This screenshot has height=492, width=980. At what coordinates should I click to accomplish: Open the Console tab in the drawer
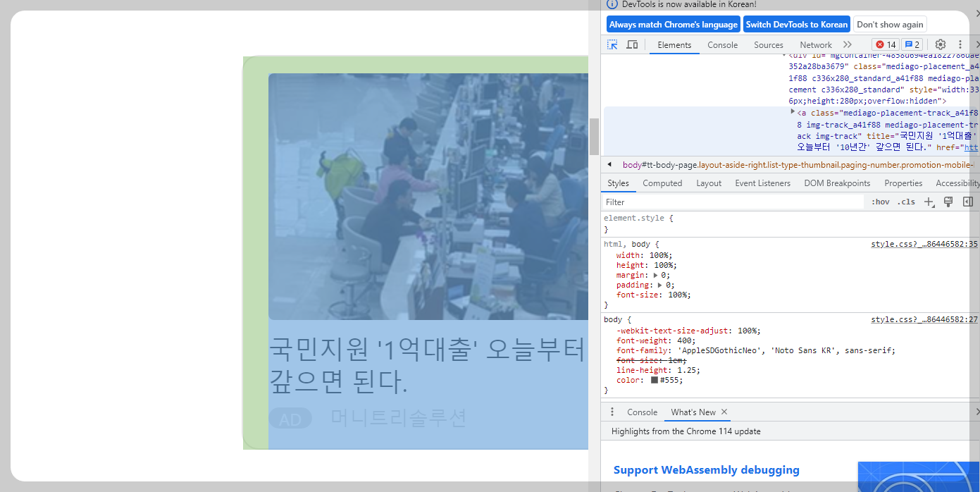pyautogui.click(x=642, y=412)
